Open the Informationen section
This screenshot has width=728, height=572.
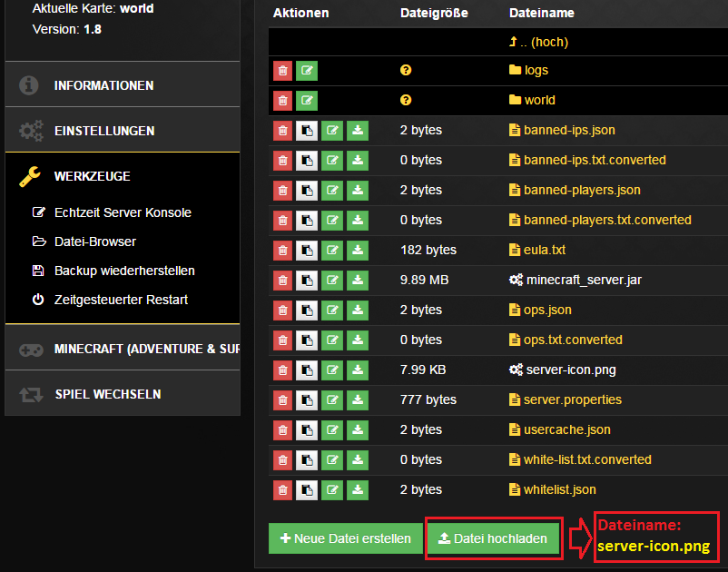[x=123, y=85]
